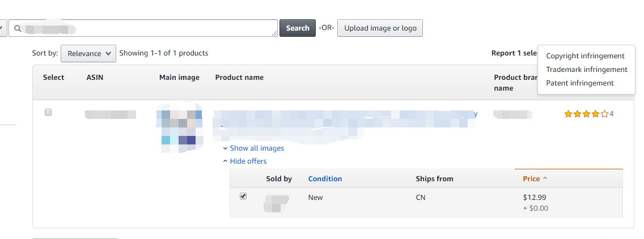Click the Price sort arrow icon

(x=545, y=179)
